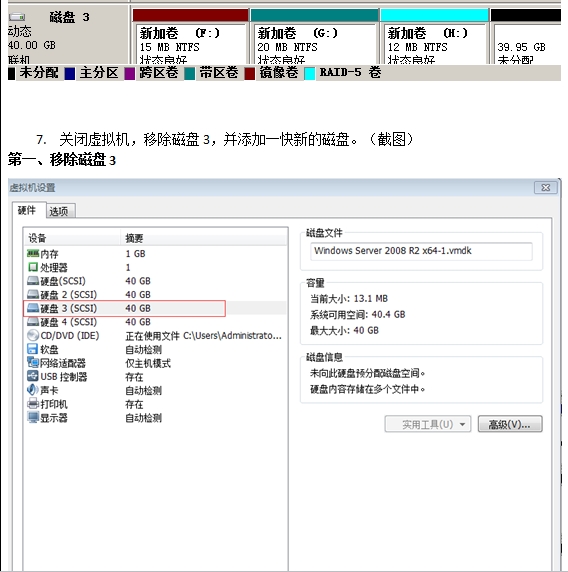Select the 硬盘(SCSI) hard disk icon
Viewport: 568px width, 572px height.
point(33,281)
